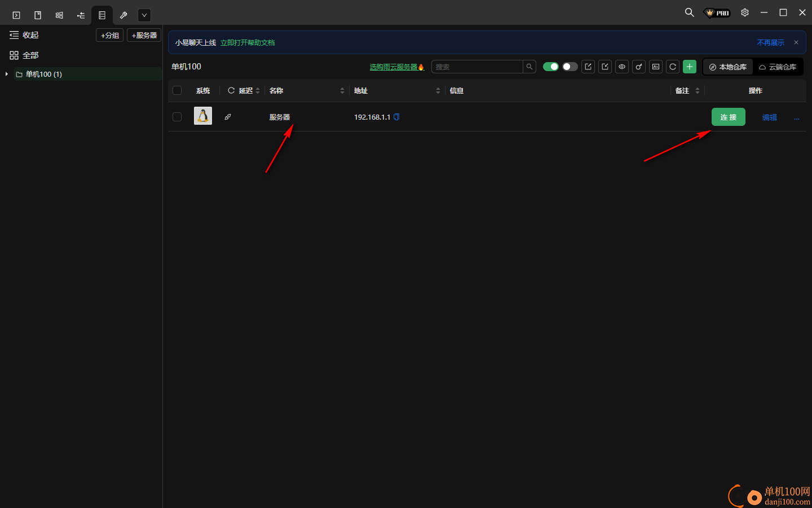
Task: Show all servers via 全部
Action: coord(24,55)
